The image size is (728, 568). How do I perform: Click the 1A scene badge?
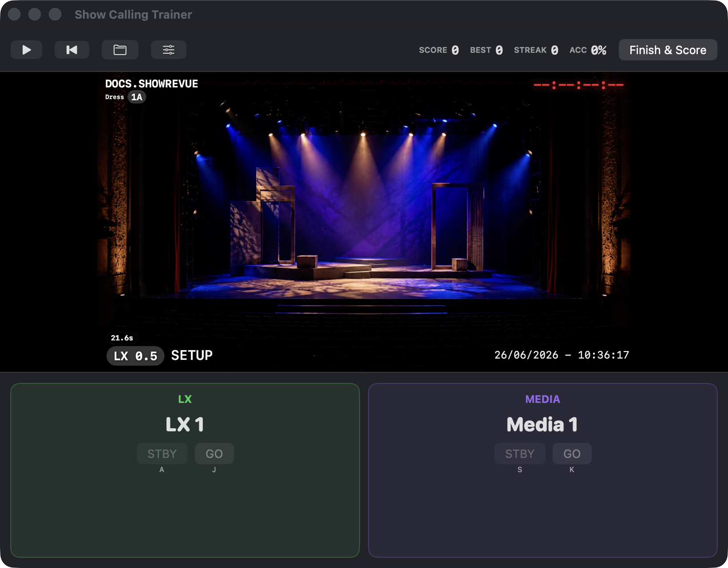tap(137, 97)
